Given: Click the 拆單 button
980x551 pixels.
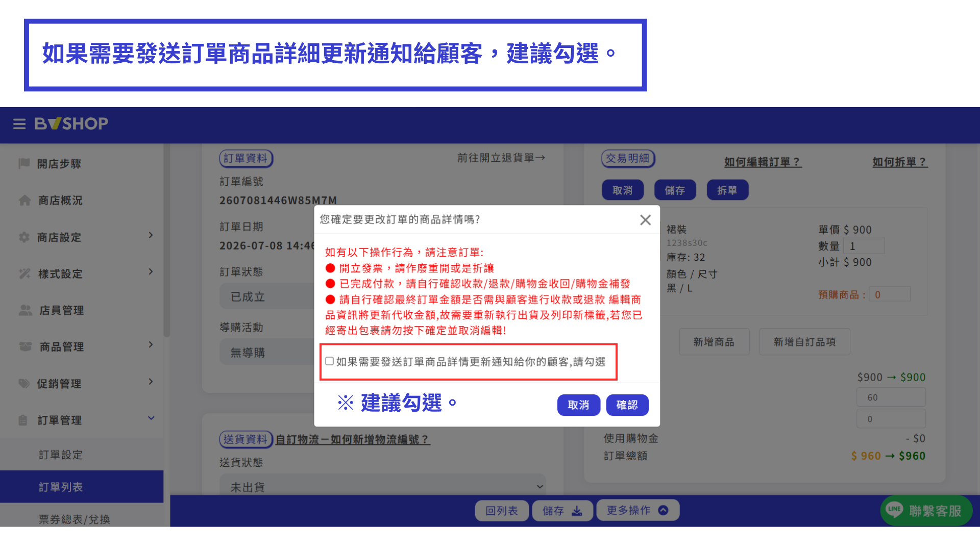Looking at the screenshot, I should click(727, 190).
